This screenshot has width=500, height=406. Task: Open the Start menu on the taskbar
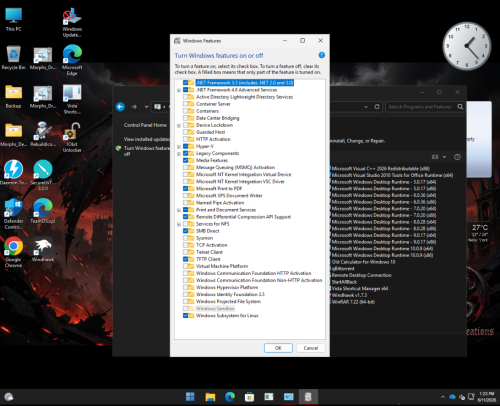pos(190,397)
